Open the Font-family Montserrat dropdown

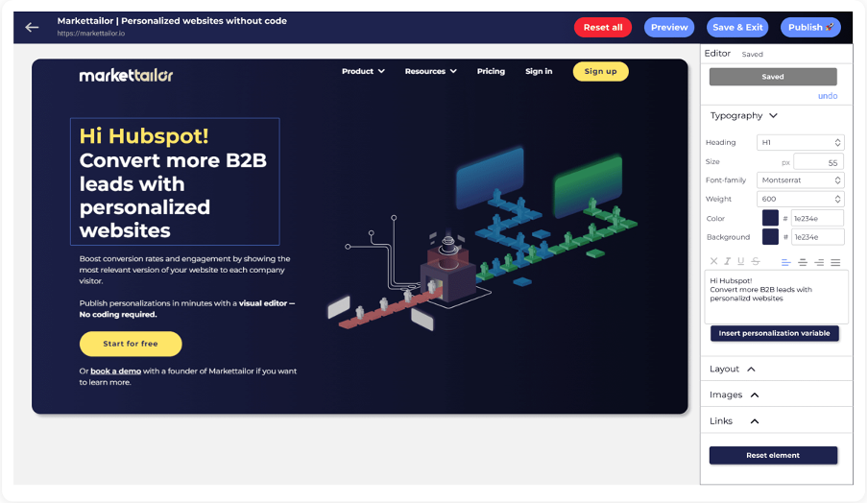pyautogui.click(x=800, y=180)
